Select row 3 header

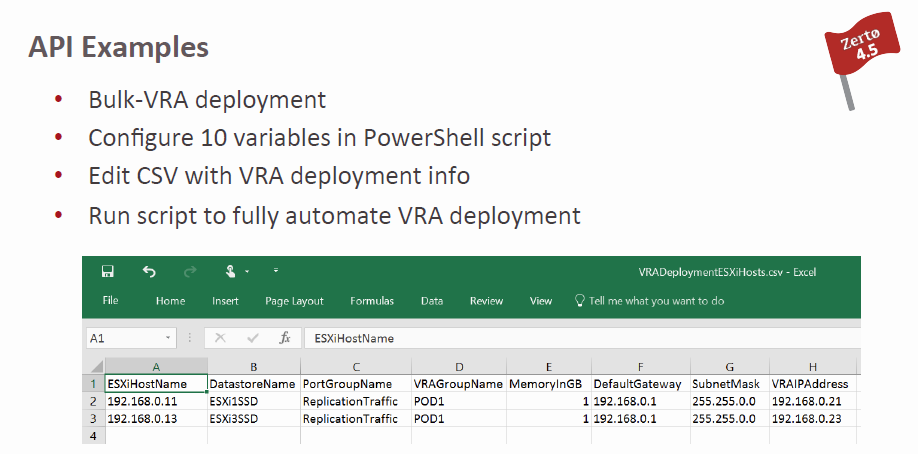[x=94, y=419]
